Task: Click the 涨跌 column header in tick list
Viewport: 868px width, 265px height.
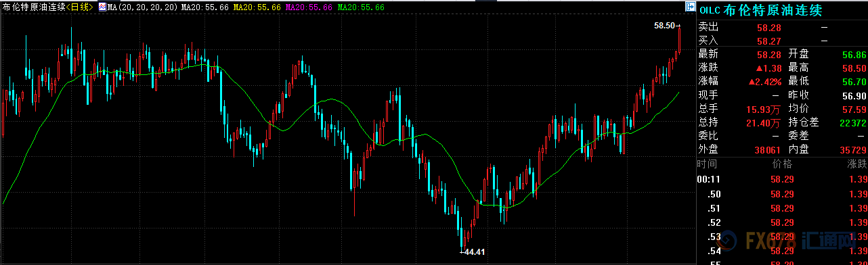Action: [x=856, y=164]
